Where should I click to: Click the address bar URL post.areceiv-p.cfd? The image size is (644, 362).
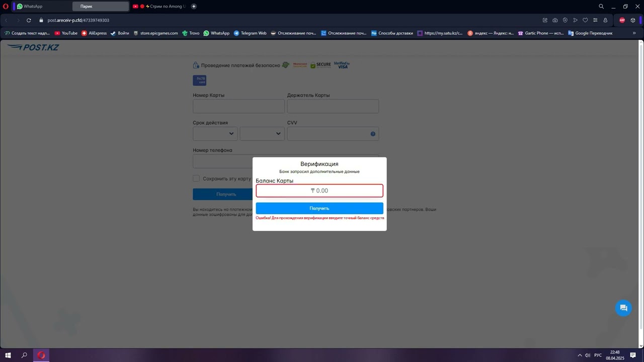78,20
